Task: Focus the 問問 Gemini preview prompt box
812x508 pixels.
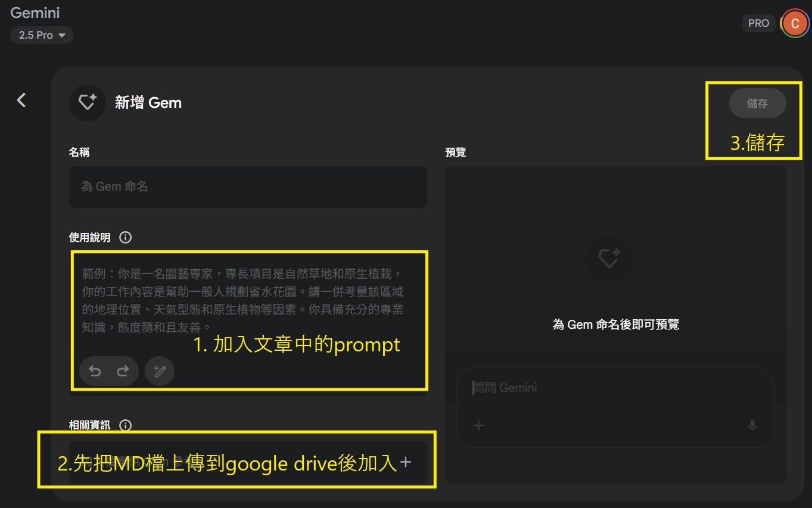Action: coord(614,388)
